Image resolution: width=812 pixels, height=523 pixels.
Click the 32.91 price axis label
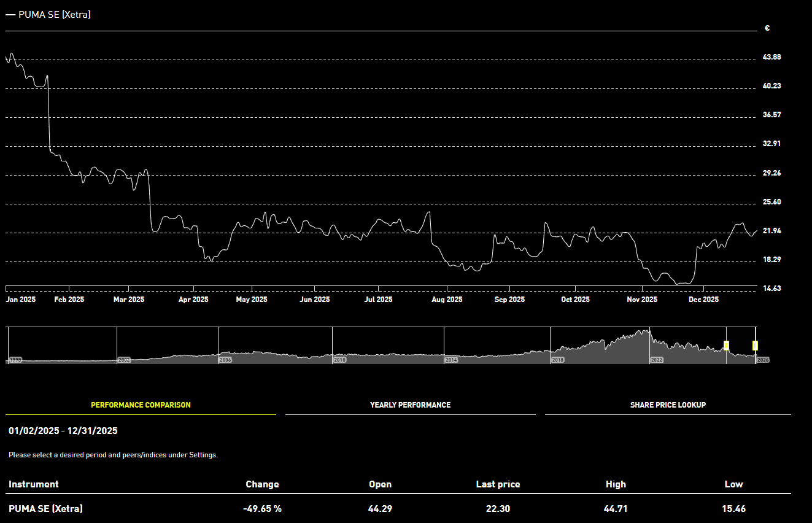click(771, 144)
